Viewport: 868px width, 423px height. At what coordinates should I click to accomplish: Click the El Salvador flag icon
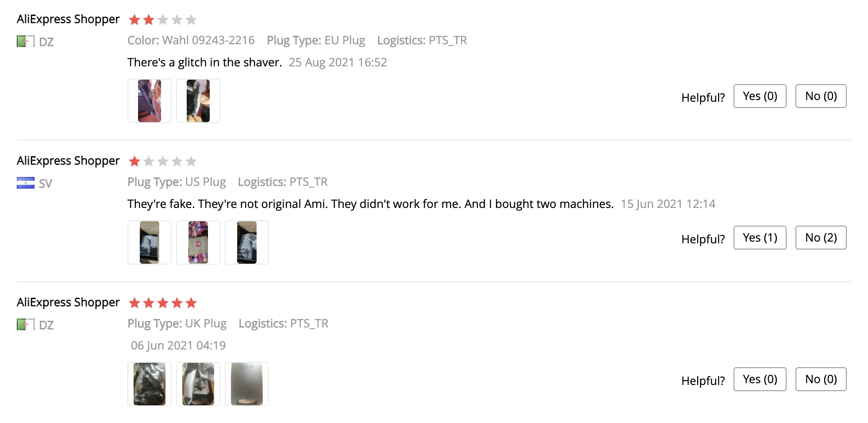tap(25, 183)
